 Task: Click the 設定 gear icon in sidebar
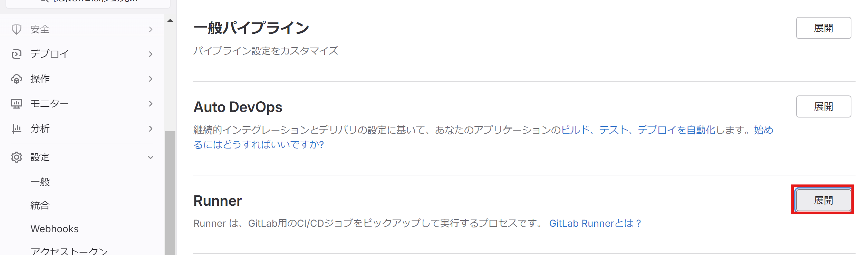click(17, 157)
